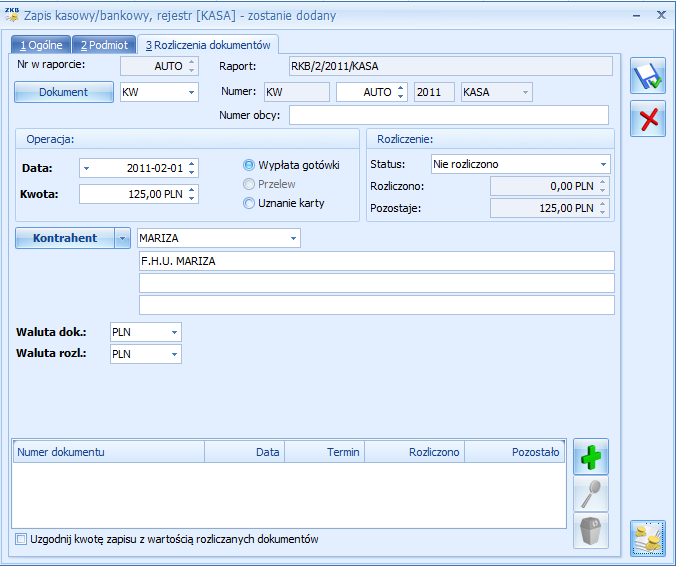Switch to the 2 Podmiot tab
This screenshot has height=566, width=676.
pos(104,45)
